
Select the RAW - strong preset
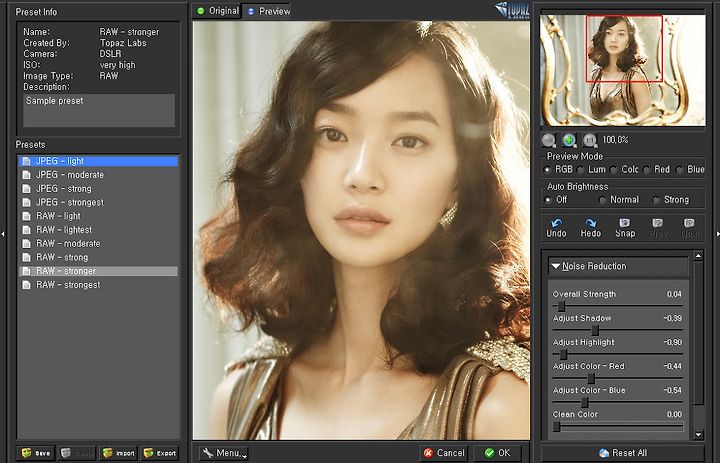pos(98,258)
